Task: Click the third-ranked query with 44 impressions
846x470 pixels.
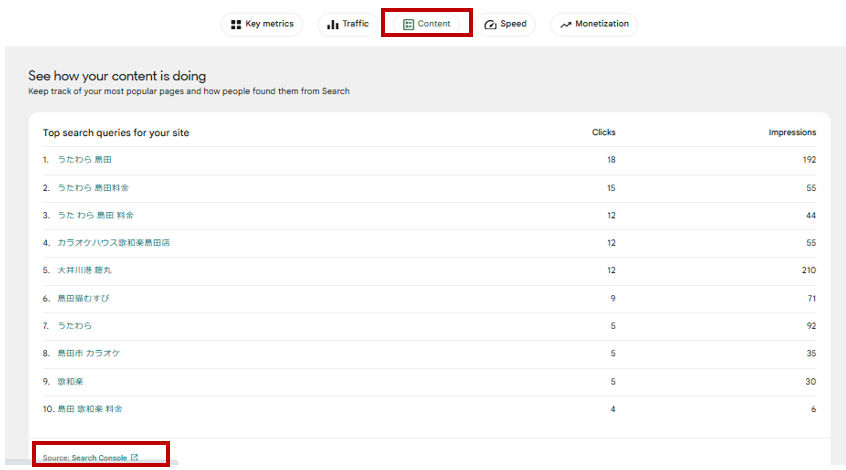Action: pyautogui.click(x=96, y=215)
